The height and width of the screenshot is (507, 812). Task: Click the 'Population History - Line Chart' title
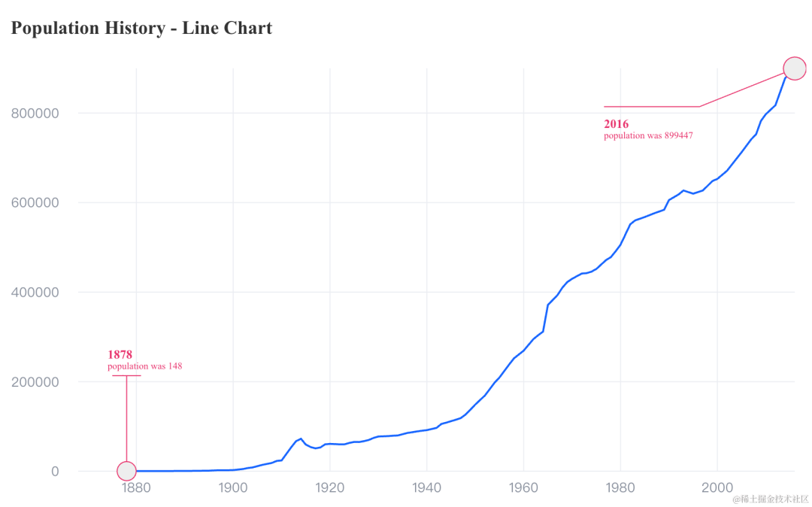tap(141, 28)
